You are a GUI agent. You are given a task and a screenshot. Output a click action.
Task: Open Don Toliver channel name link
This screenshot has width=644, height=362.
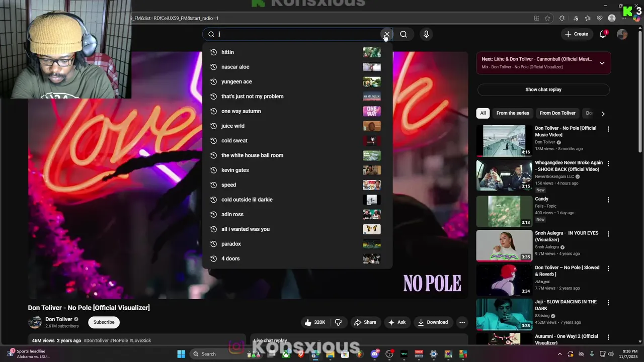59,319
